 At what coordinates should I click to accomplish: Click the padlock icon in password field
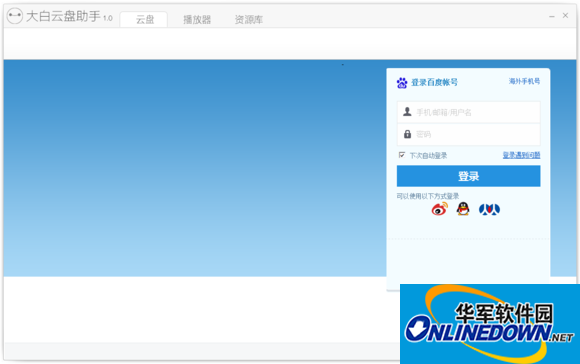407,134
